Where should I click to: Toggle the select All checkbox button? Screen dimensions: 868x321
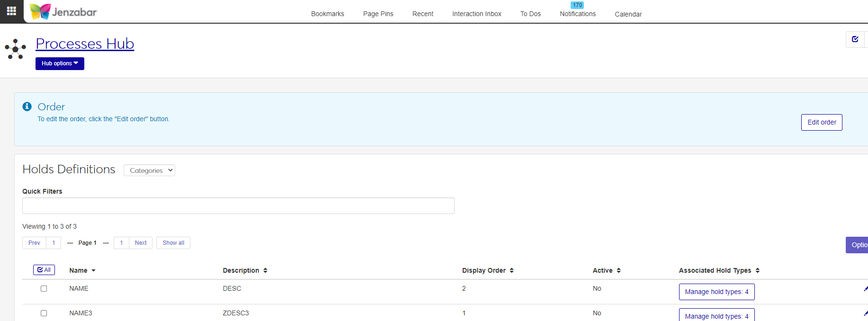tap(44, 270)
